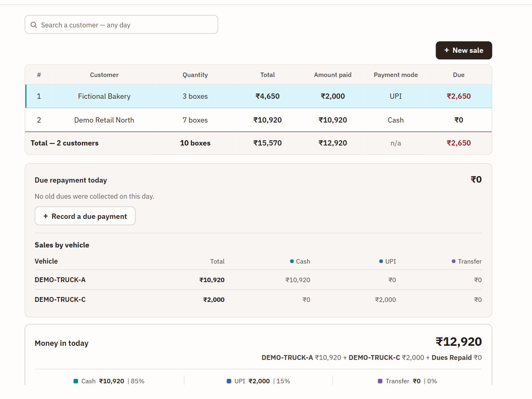Click the 7 boxes quantity cell
Screen dimensions: 532x399
tap(195, 120)
